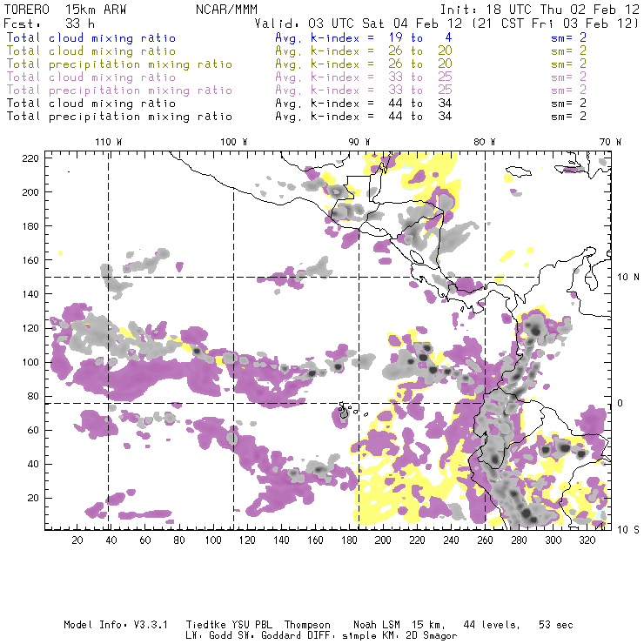Click the '300' value on the horizontal axis
644x644 pixels.
(553, 540)
